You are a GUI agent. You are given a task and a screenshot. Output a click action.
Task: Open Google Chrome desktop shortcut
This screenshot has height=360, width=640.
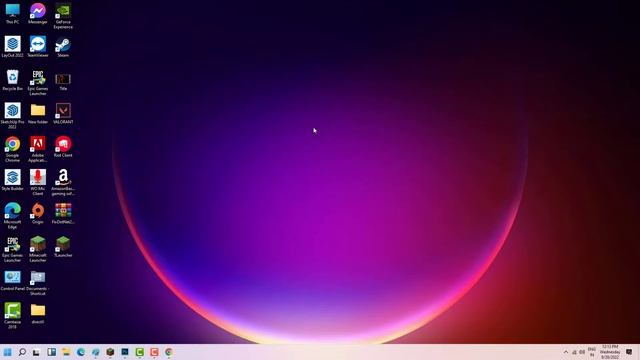(x=12, y=149)
